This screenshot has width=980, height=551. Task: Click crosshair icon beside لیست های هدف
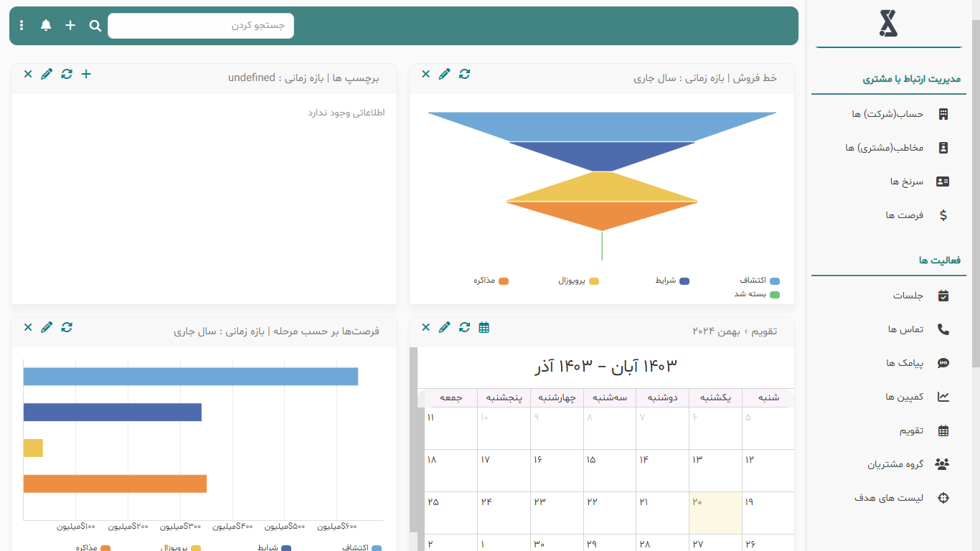pyautogui.click(x=943, y=498)
